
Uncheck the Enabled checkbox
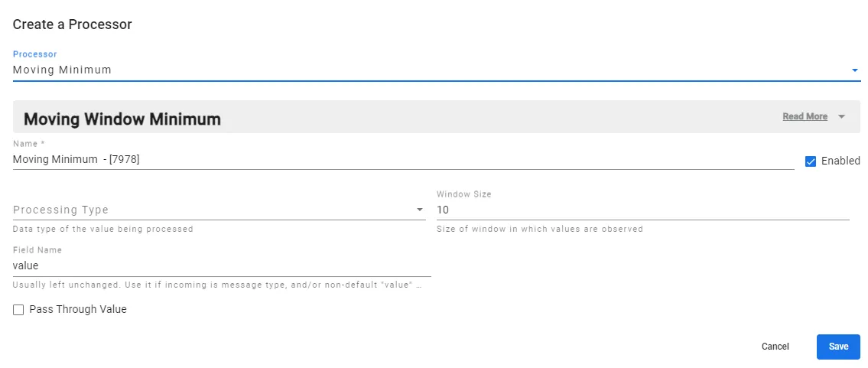811,161
